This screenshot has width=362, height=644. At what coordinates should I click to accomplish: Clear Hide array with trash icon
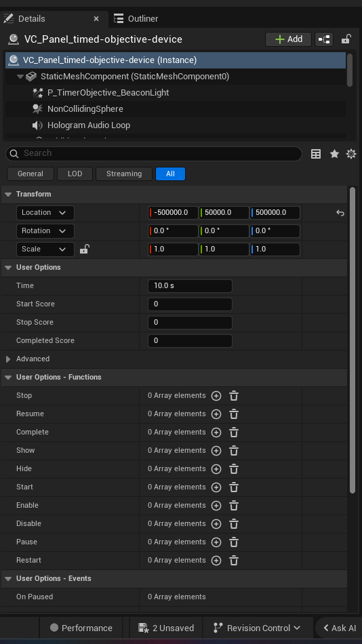234,469
